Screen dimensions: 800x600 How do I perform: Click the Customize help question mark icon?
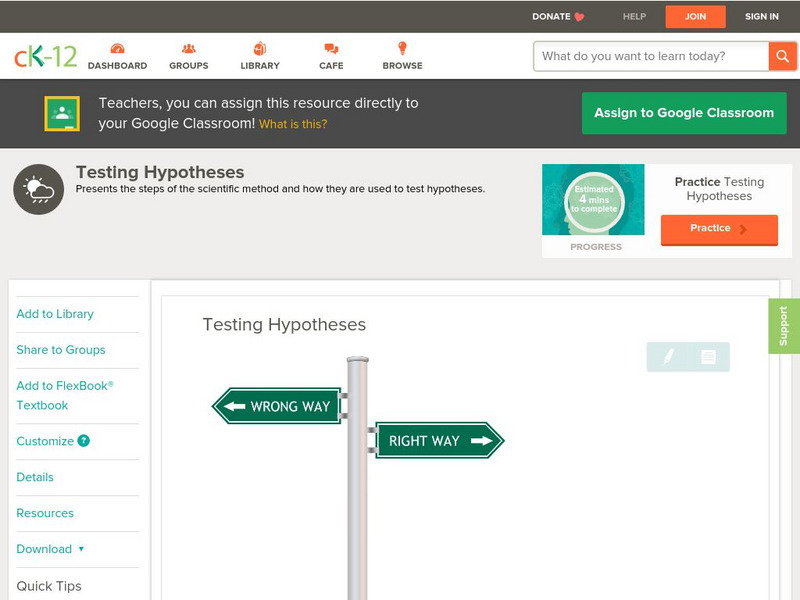point(84,441)
